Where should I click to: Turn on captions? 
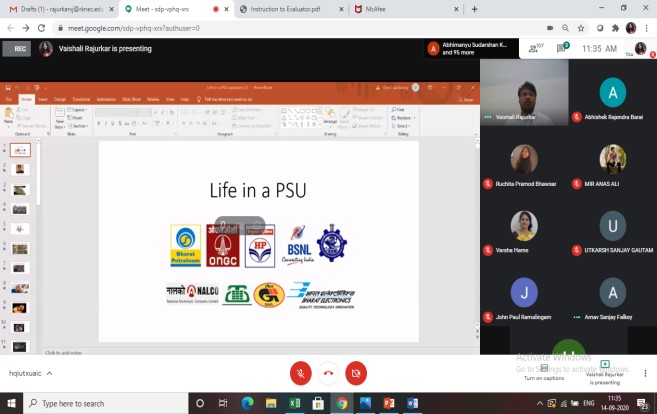544,373
